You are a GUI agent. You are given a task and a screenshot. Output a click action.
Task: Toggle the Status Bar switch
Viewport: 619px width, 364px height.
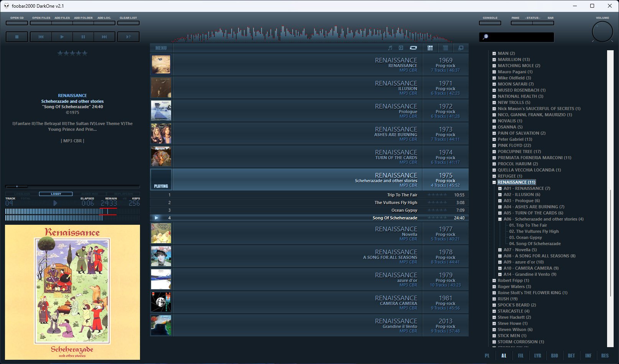point(543,23)
